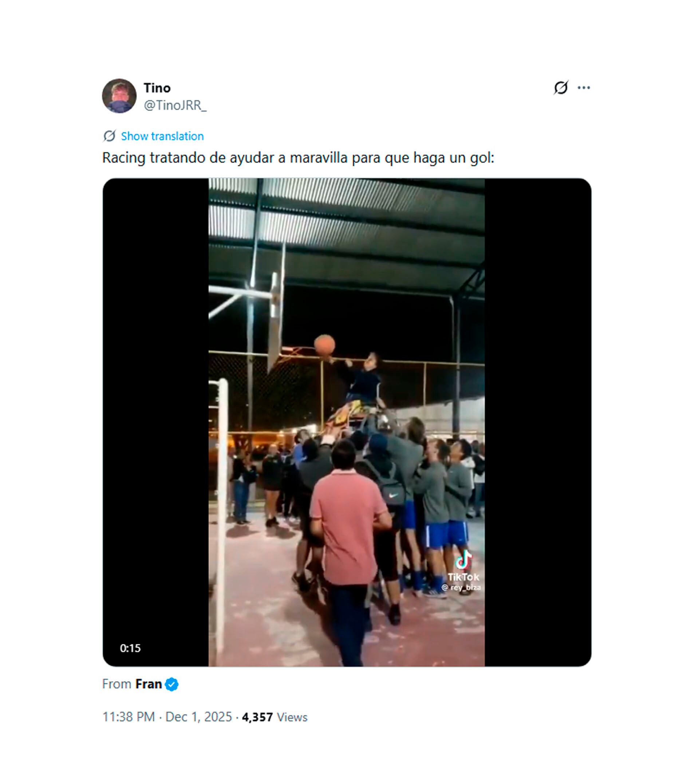Screen dimensions: 699x784
Task: Click the post text about Racing and maravilla
Action: point(298,158)
